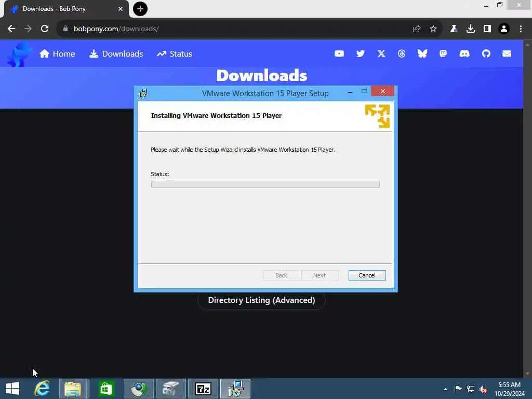Open the X social icon
Viewport: 532px width, 399px height.
coord(381,54)
